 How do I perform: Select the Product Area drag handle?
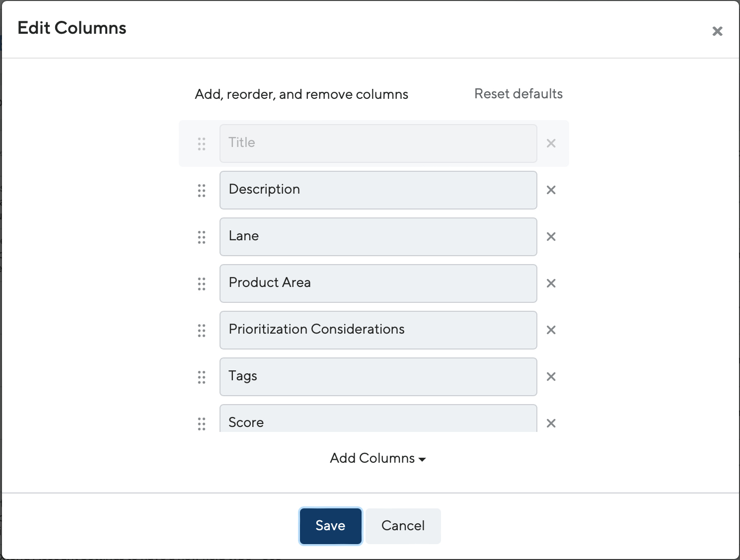point(202,283)
